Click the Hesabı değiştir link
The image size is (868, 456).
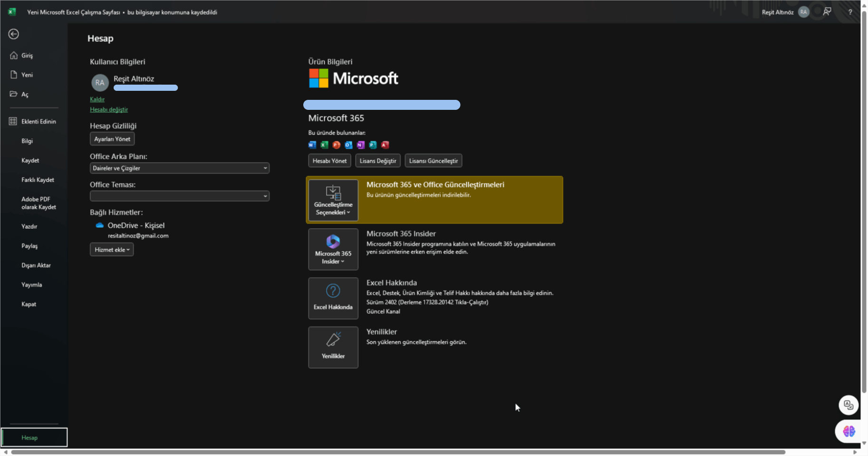(109, 109)
